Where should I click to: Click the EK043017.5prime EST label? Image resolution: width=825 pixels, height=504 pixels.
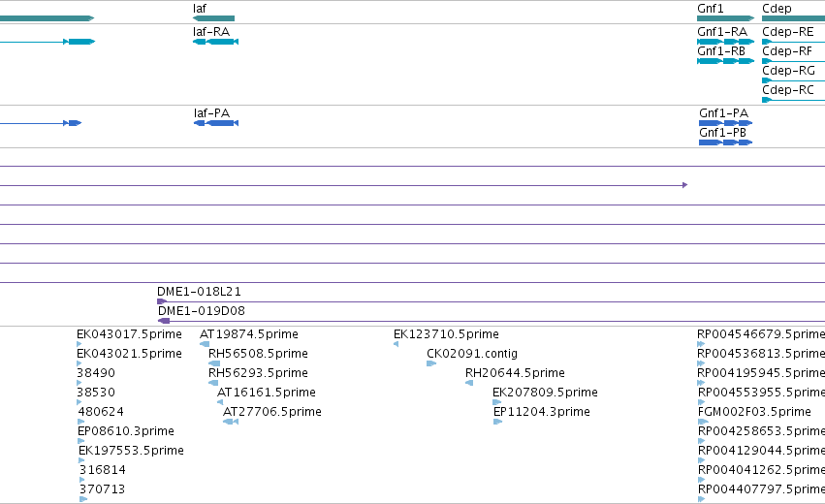pyautogui.click(x=130, y=334)
